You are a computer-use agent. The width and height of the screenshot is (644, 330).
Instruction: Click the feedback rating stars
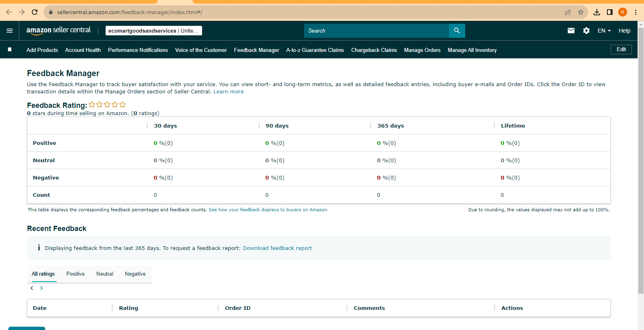click(x=107, y=105)
